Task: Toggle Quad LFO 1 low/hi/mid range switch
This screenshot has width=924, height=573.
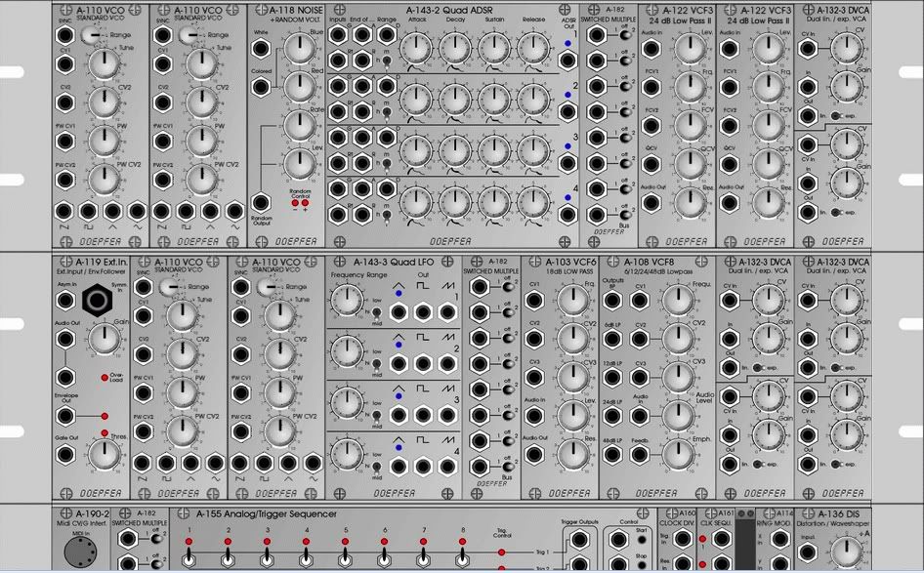Action: pos(376,312)
